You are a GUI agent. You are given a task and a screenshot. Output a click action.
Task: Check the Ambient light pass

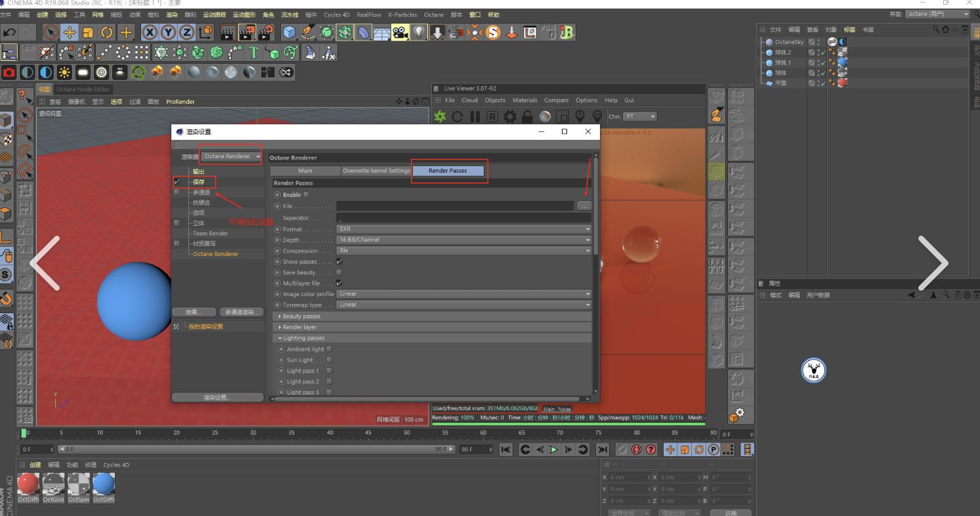click(x=330, y=349)
